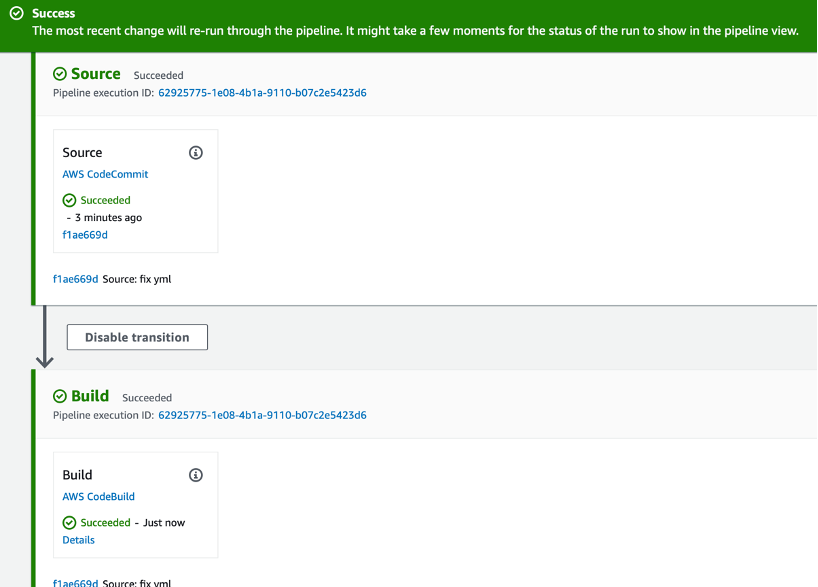Open the Details link in Build card
This screenshot has height=587, width=818.
(x=79, y=540)
